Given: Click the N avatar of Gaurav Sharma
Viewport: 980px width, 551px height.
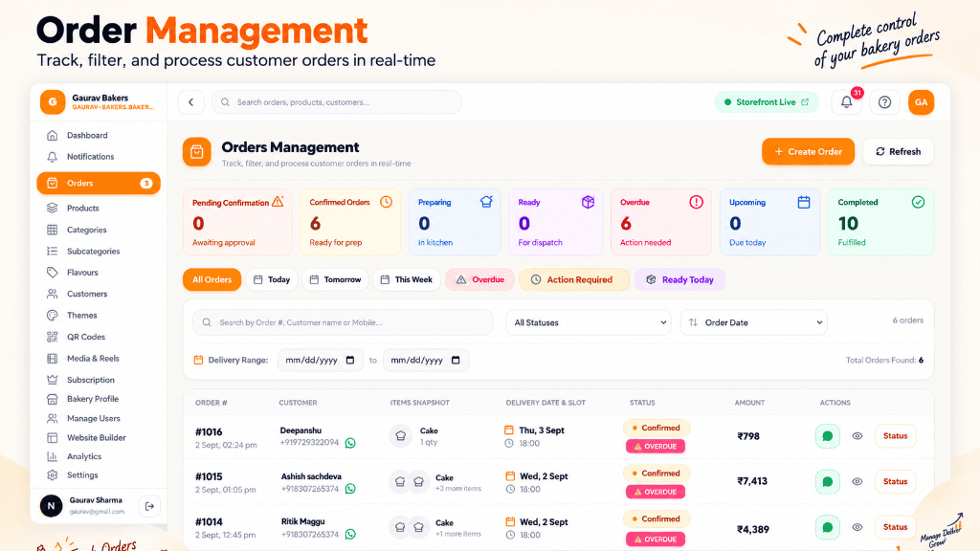Looking at the screenshot, I should 52,506.
